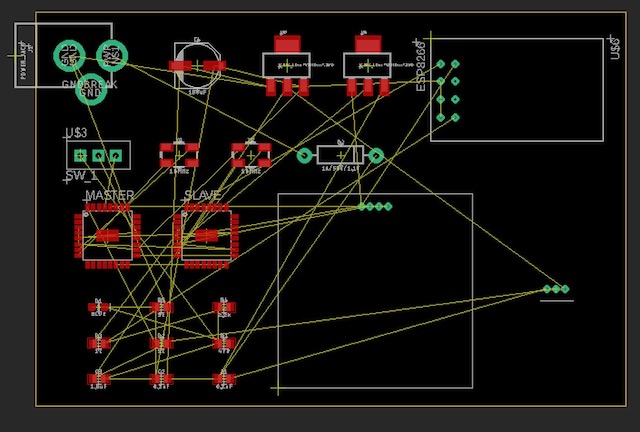Click the left 16MHz crystal footprint
640x432 pixels.
click(179, 155)
